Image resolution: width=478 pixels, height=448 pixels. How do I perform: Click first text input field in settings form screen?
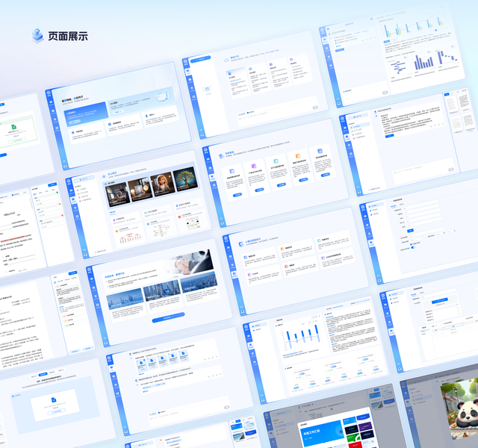[x=420, y=206]
